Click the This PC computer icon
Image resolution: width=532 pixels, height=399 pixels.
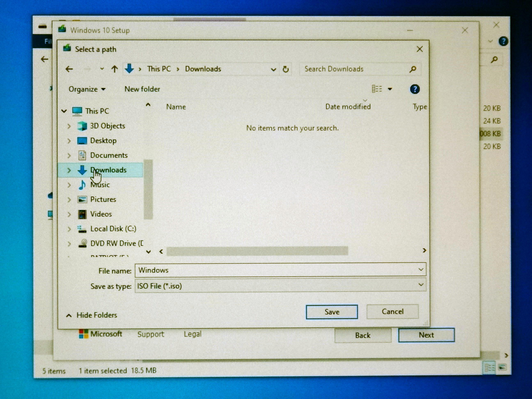(x=77, y=111)
